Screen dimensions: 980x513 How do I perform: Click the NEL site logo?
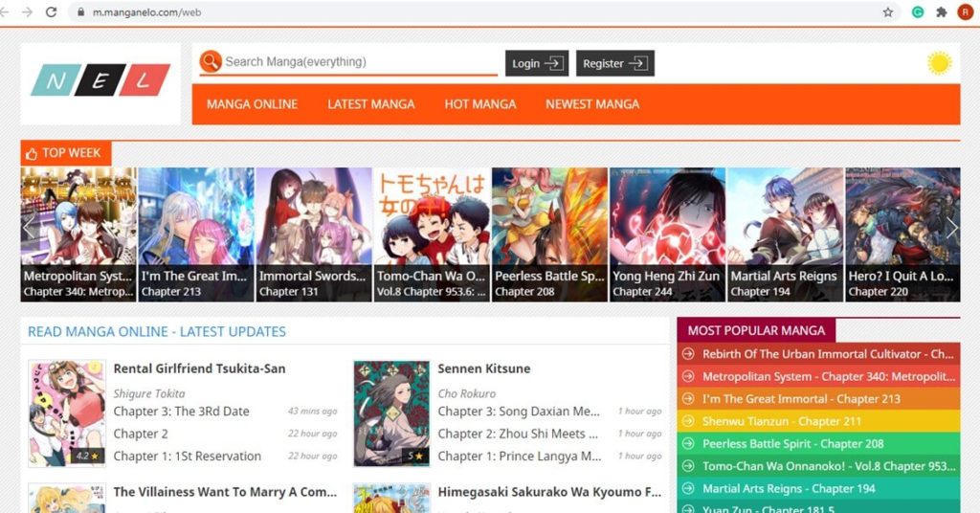(x=100, y=81)
